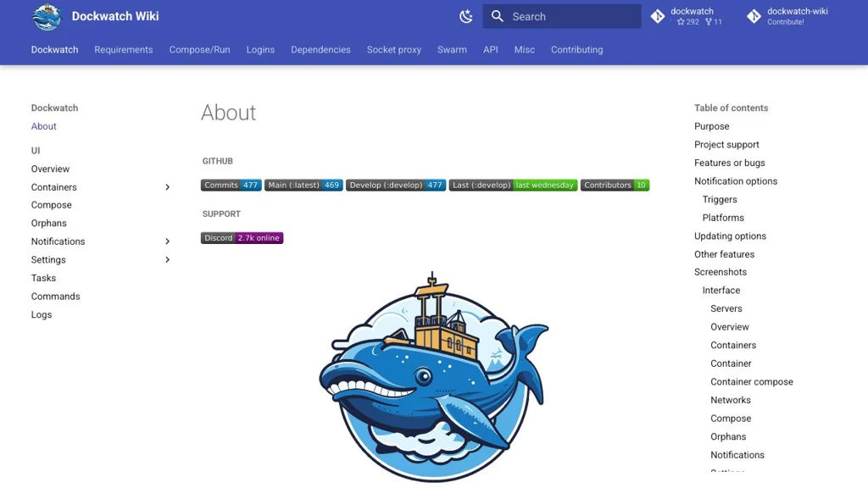Open Compose in the left sidebar
868x488 pixels.
[52, 205]
